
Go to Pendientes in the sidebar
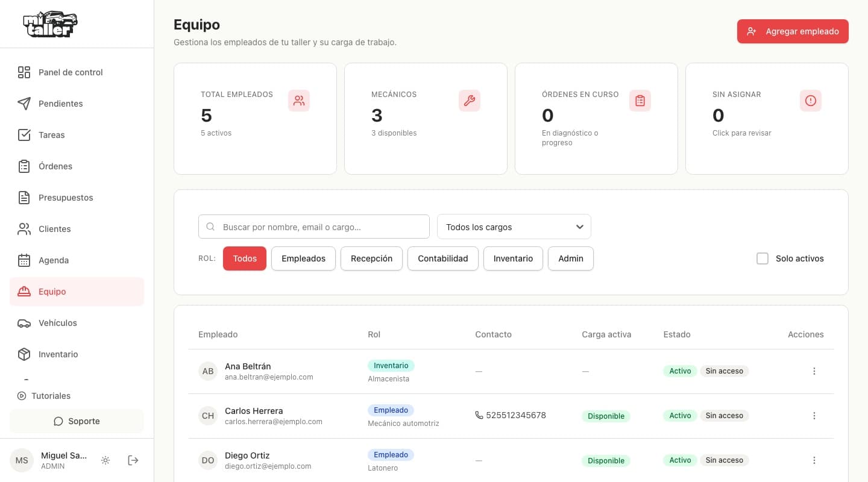[77, 104]
